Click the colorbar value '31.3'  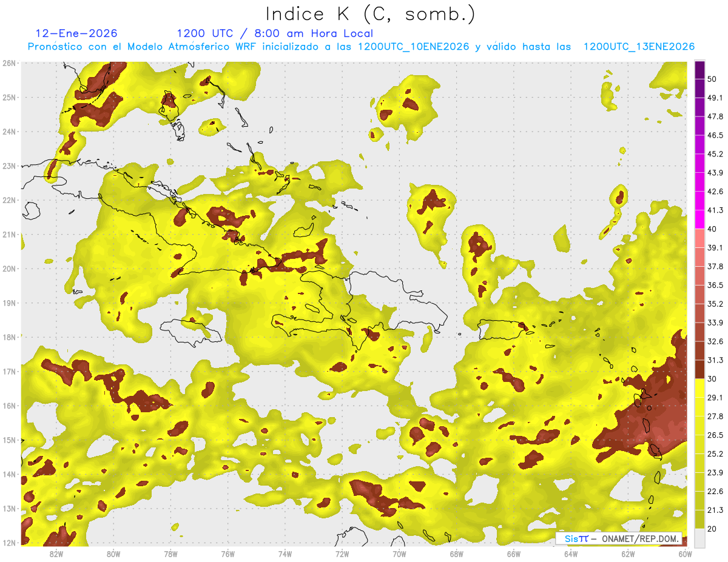pyautogui.click(x=715, y=360)
